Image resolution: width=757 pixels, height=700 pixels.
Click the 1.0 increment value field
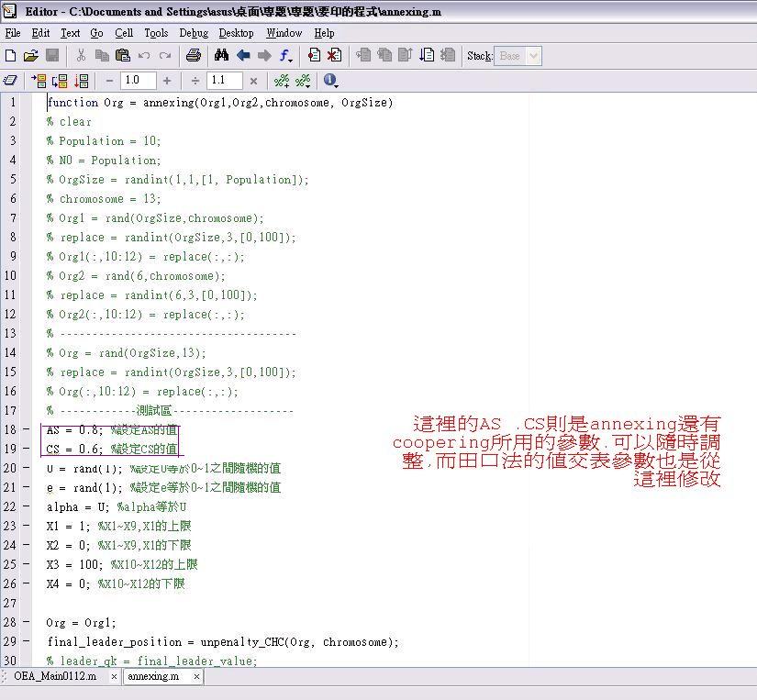pyautogui.click(x=138, y=81)
